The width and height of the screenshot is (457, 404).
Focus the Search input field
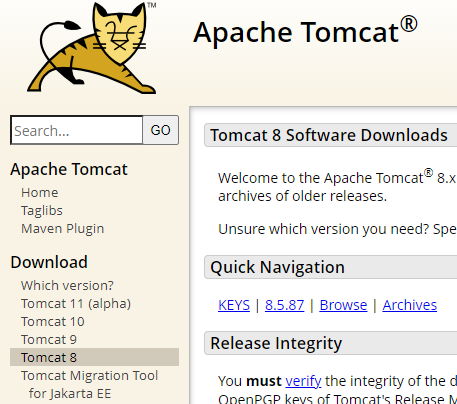tap(77, 130)
